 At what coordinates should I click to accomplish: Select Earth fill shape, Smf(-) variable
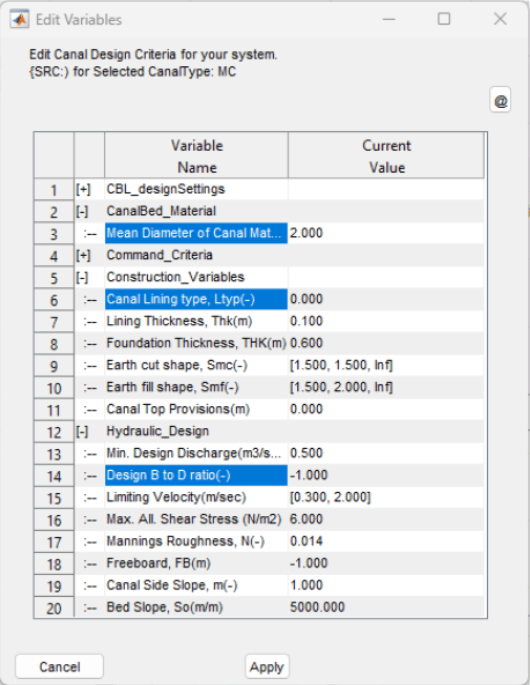tap(196, 387)
